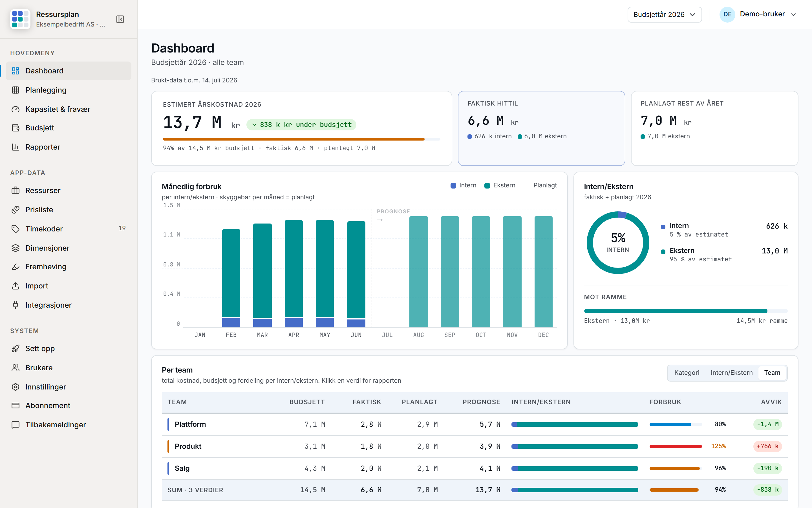The image size is (812, 508).
Task: Click the Intern 626 k legend row
Action: tap(724, 230)
